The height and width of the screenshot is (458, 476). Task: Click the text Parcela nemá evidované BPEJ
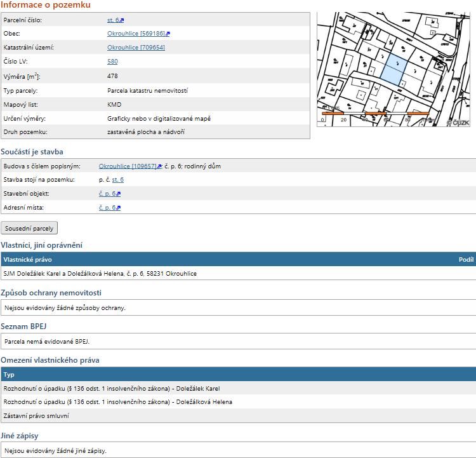[x=47, y=342]
